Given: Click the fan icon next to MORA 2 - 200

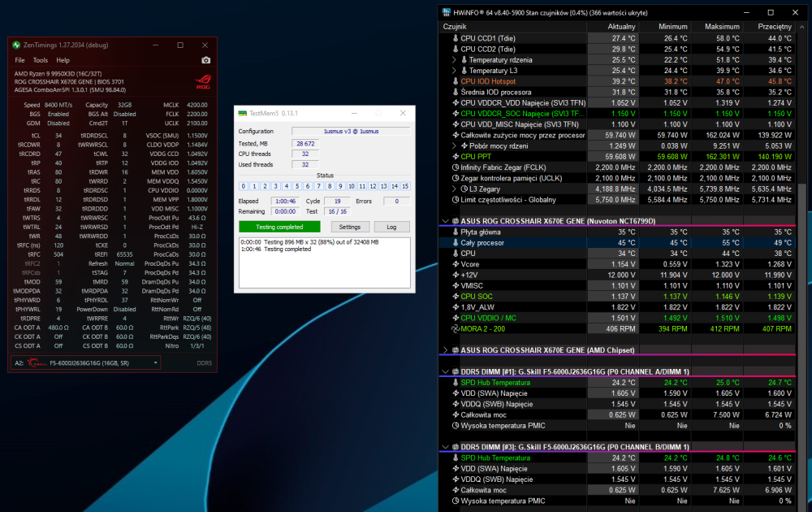Looking at the screenshot, I should coord(455,328).
